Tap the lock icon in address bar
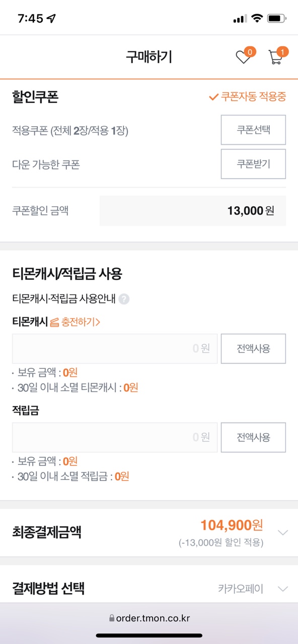Viewport: 298px width, 644px height. click(x=111, y=618)
